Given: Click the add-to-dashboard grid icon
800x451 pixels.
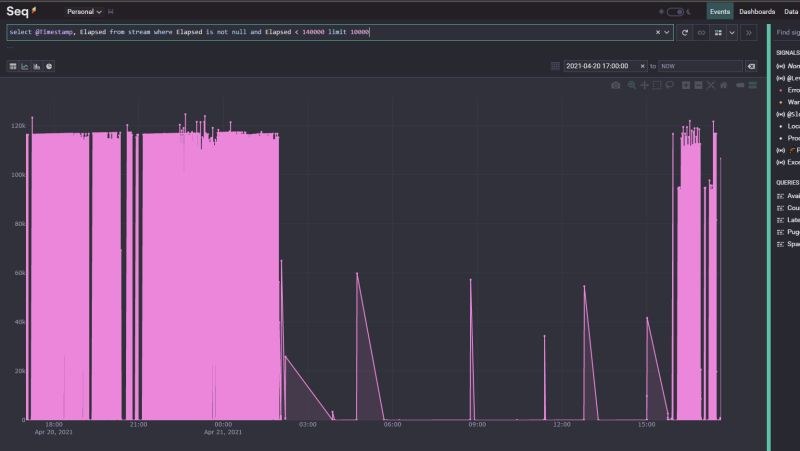Looking at the screenshot, I should pos(718,33).
